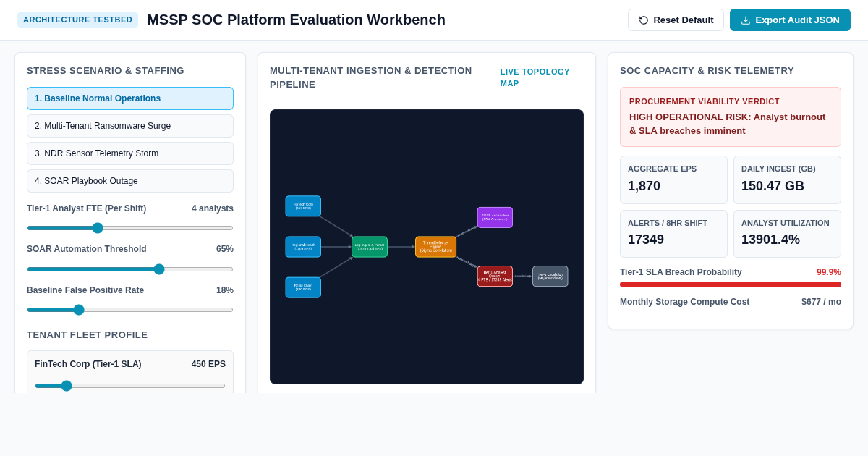Select scenario 1. Baseline Normal Operations

point(130,98)
